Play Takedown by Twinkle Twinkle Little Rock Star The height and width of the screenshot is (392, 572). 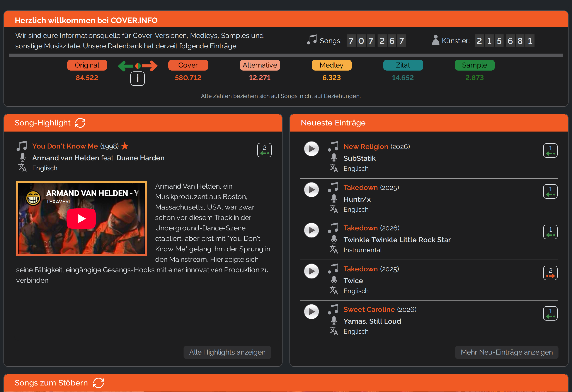311,230
